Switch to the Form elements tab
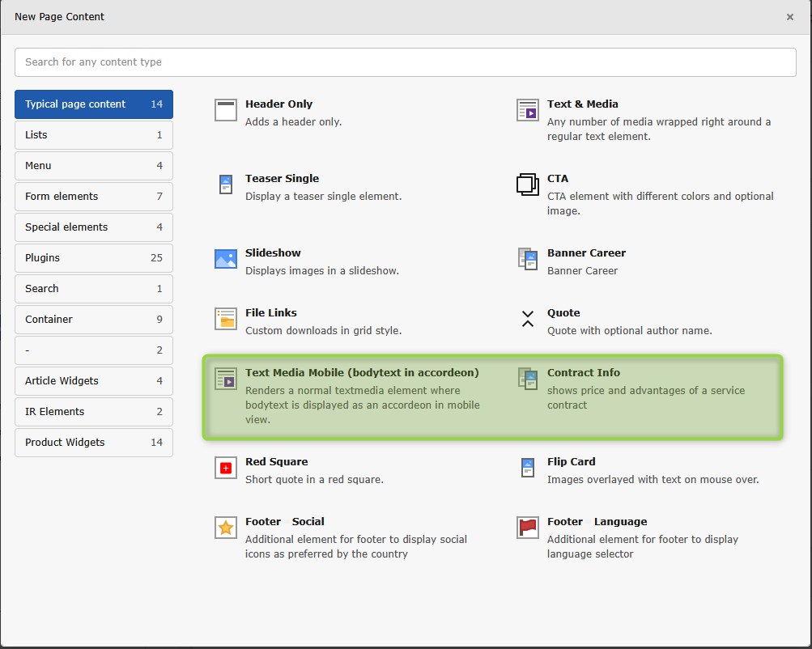The width and height of the screenshot is (812, 649). pyautogui.click(x=94, y=197)
